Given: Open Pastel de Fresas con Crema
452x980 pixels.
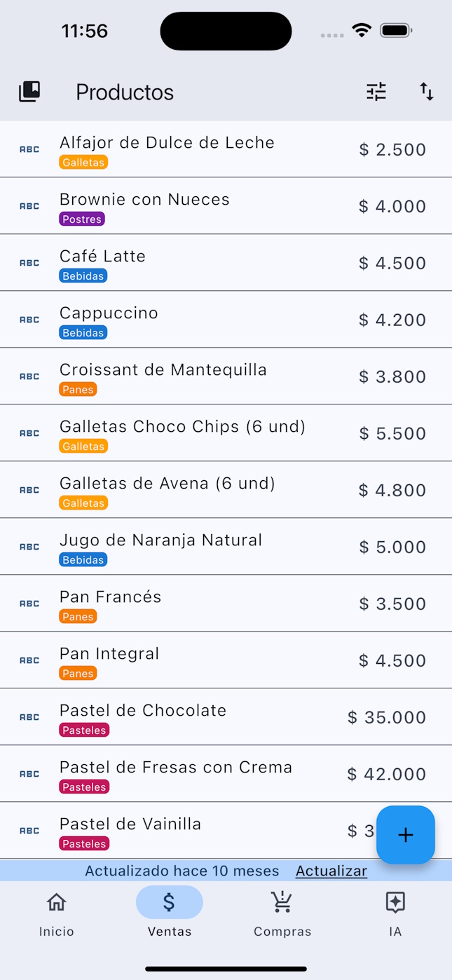Looking at the screenshot, I should 175,768.
